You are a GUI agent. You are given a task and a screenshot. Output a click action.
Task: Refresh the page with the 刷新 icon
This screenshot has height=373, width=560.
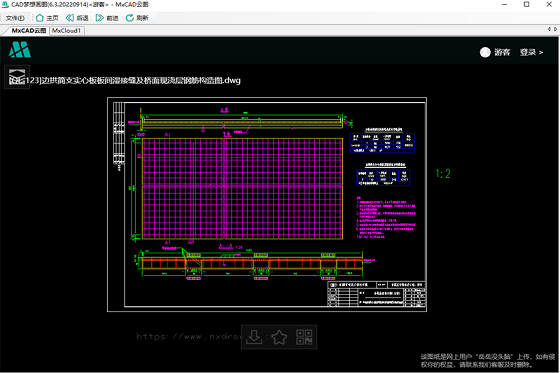pyautogui.click(x=130, y=18)
